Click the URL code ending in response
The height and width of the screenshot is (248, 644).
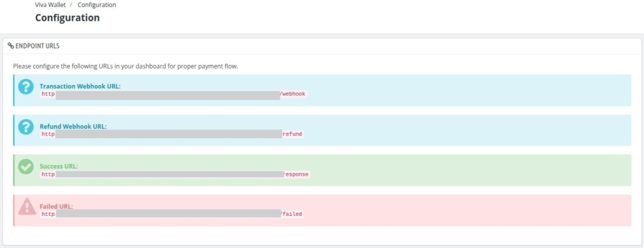(175, 174)
